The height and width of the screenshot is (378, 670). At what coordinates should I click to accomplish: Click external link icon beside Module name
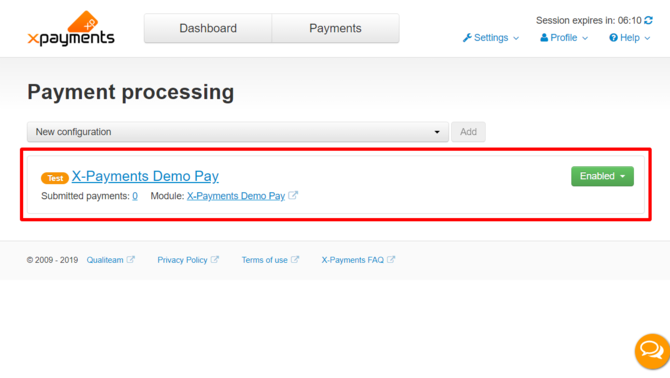293,196
